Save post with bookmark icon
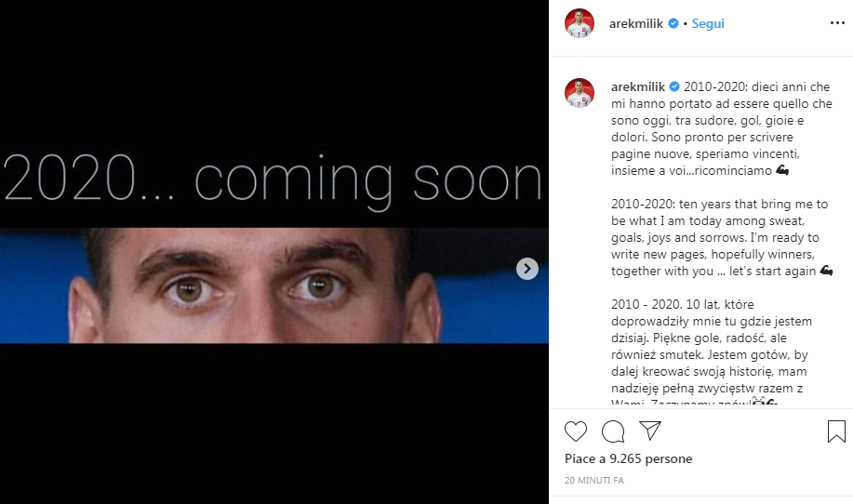 [836, 431]
